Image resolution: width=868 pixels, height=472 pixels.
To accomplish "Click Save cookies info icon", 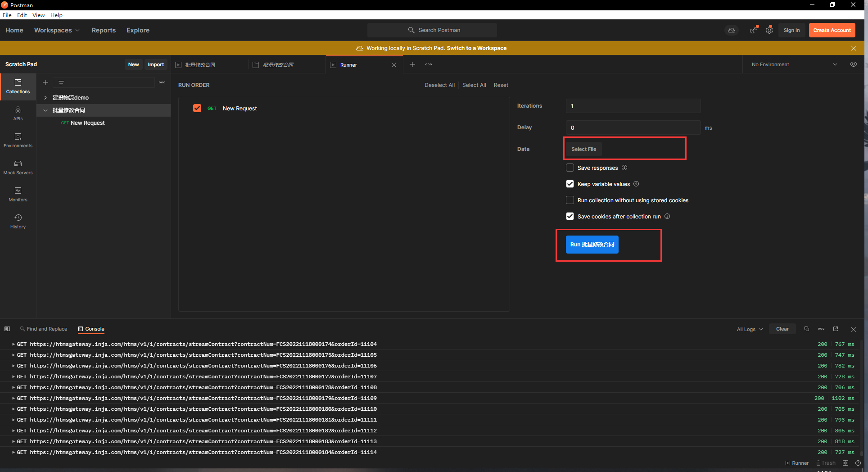I will pos(667,216).
